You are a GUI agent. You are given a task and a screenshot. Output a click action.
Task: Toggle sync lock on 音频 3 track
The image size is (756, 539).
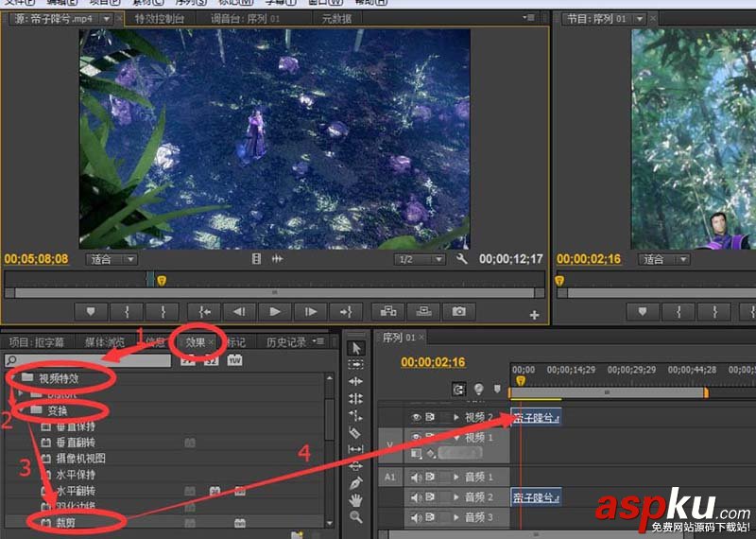click(x=430, y=517)
